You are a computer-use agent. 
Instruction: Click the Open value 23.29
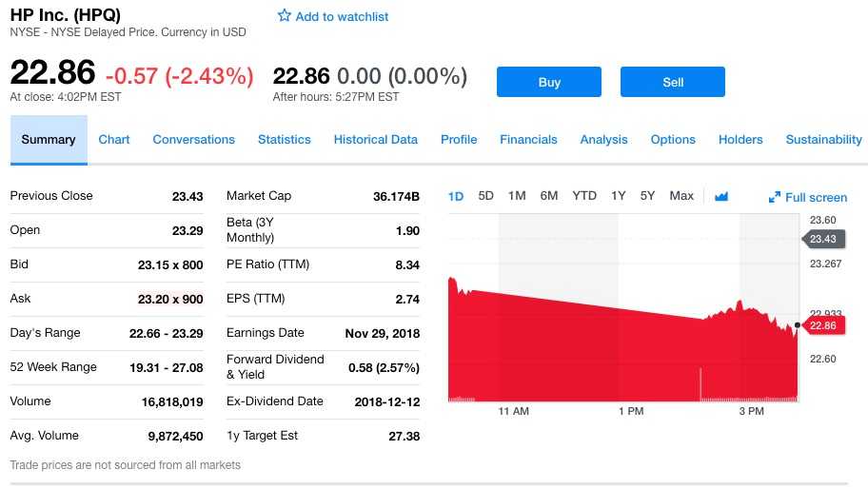click(187, 230)
